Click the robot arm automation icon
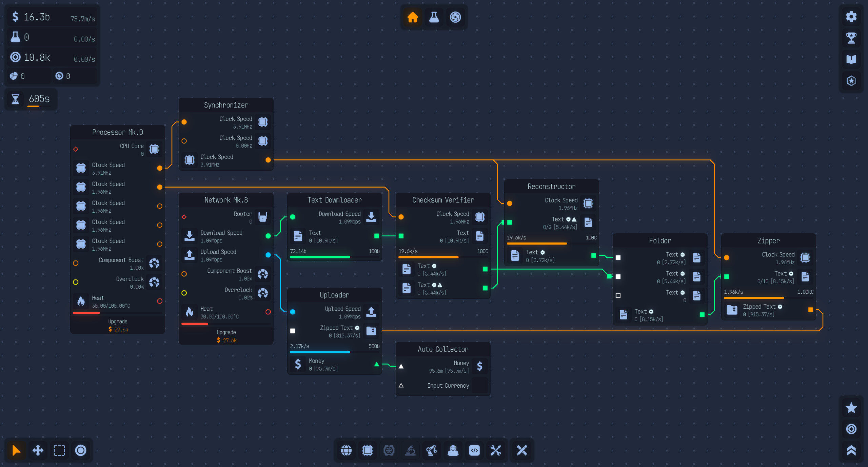Image resolution: width=868 pixels, height=467 pixels. pyautogui.click(x=432, y=450)
